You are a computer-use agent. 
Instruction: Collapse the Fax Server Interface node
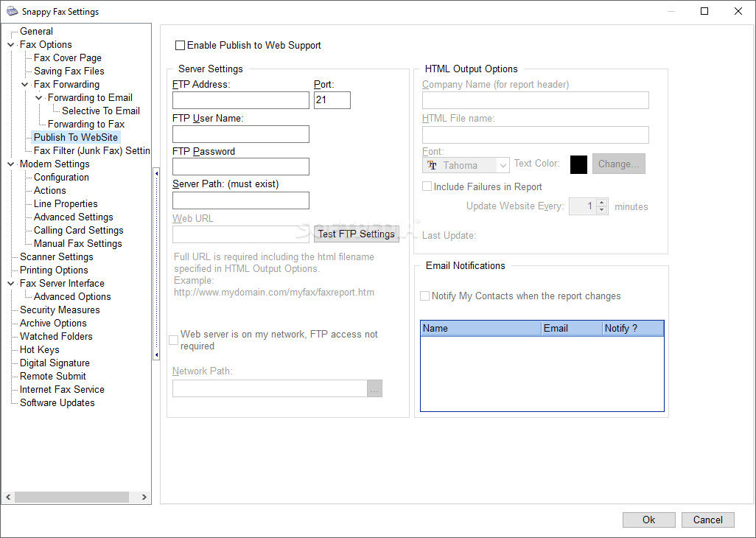(x=11, y=284)
